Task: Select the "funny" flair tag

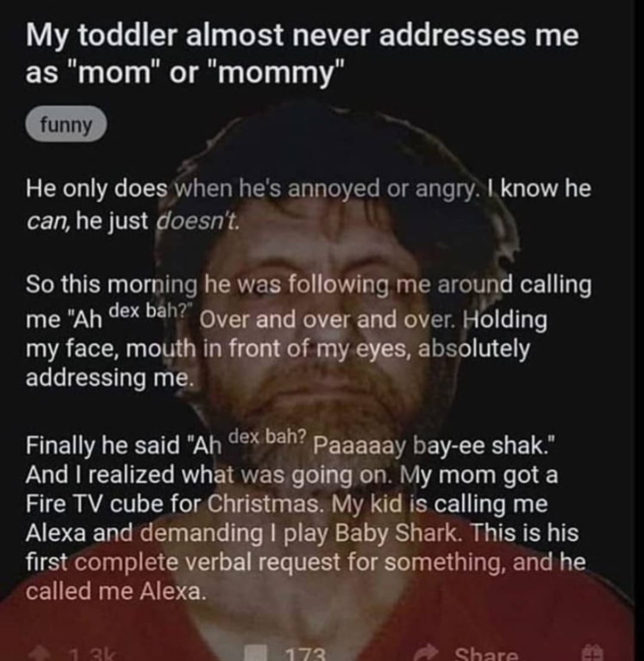Action: 66,125
